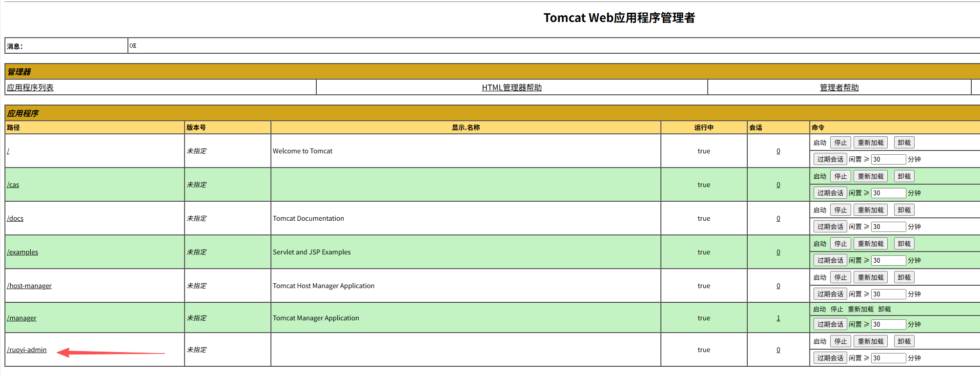Click 卸载 for root / app
Viewport: 980px width, 376px height.
click(x=904, y=143)
